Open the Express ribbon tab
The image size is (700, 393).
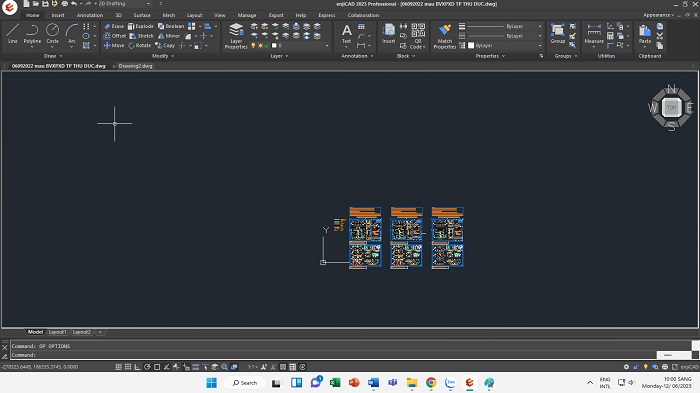point(326,15)
